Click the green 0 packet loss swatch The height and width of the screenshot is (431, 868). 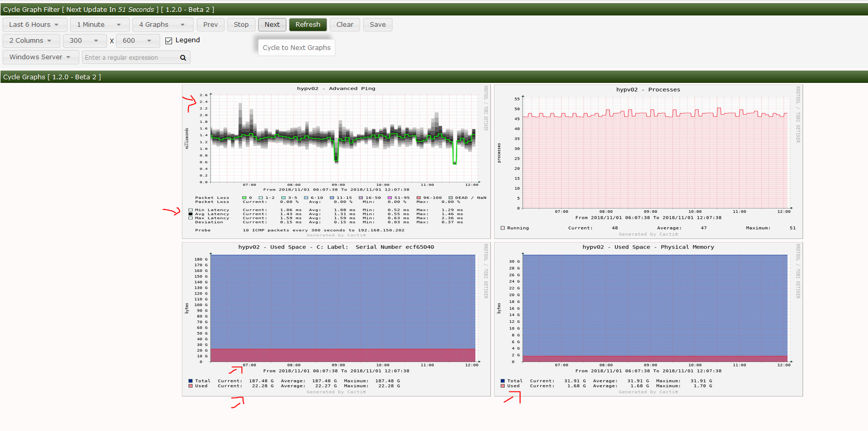point(244,198)
